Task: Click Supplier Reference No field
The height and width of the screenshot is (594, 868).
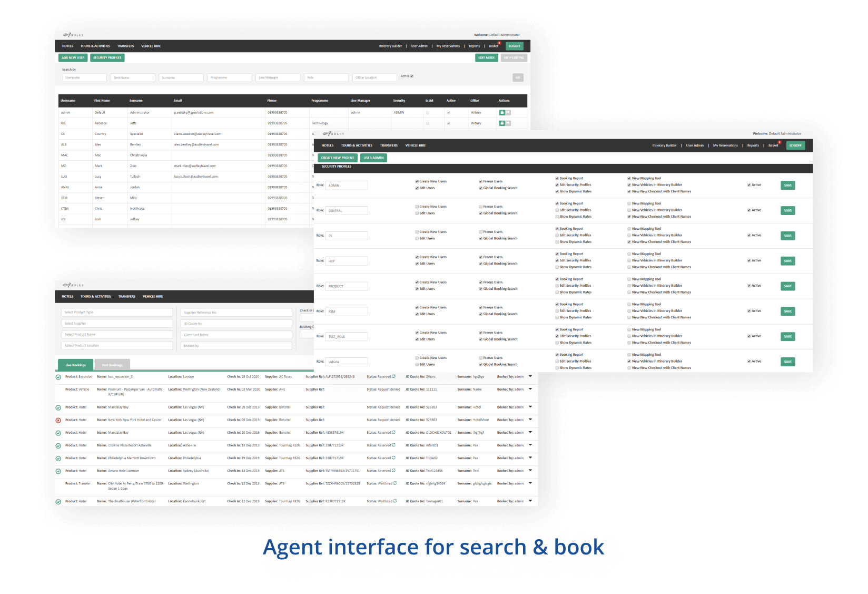Action: coord(236,313)
